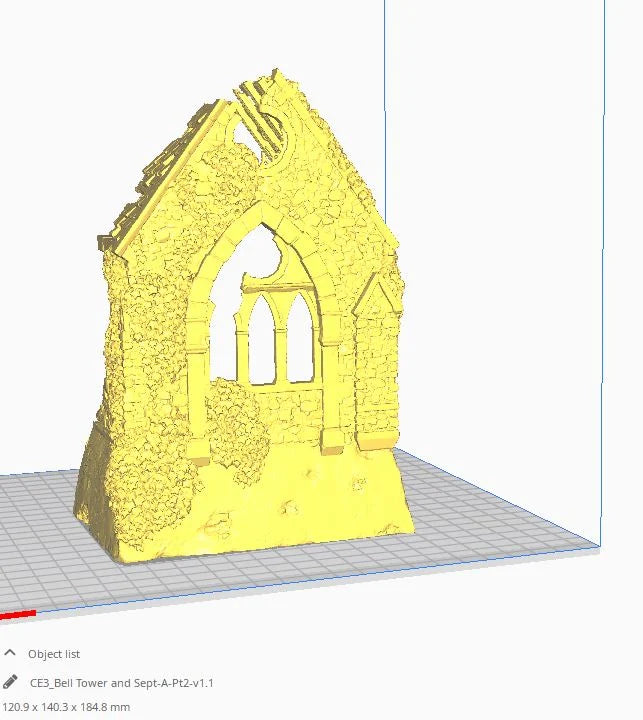
Task: Click the build plate grid left of model
Action: pos(40,520)
